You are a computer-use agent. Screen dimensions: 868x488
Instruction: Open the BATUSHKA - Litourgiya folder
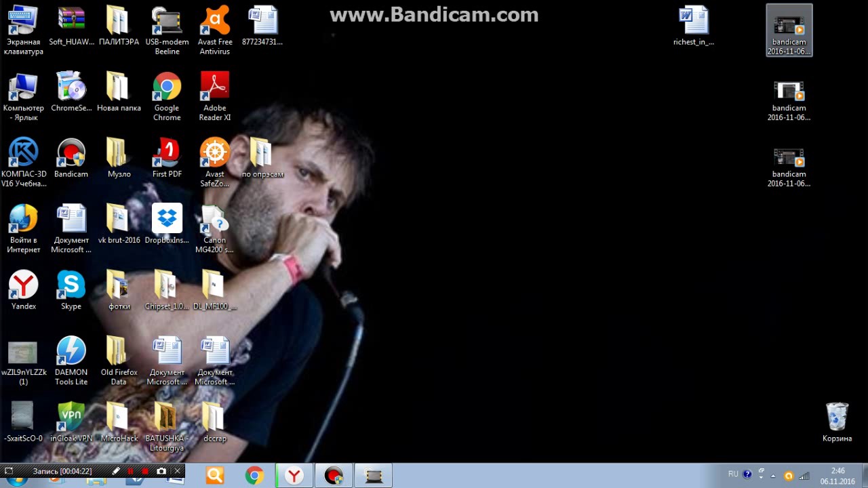(167, 427)
